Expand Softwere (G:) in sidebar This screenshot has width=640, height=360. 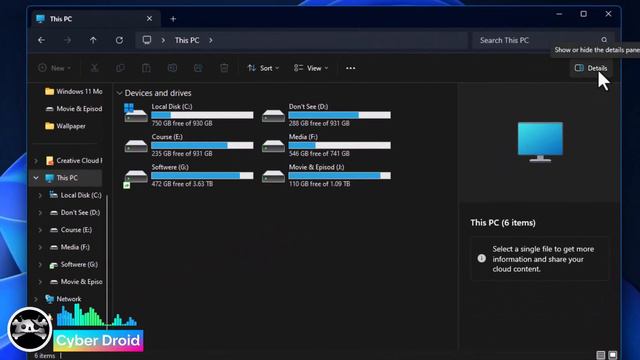tap(40, 264)
